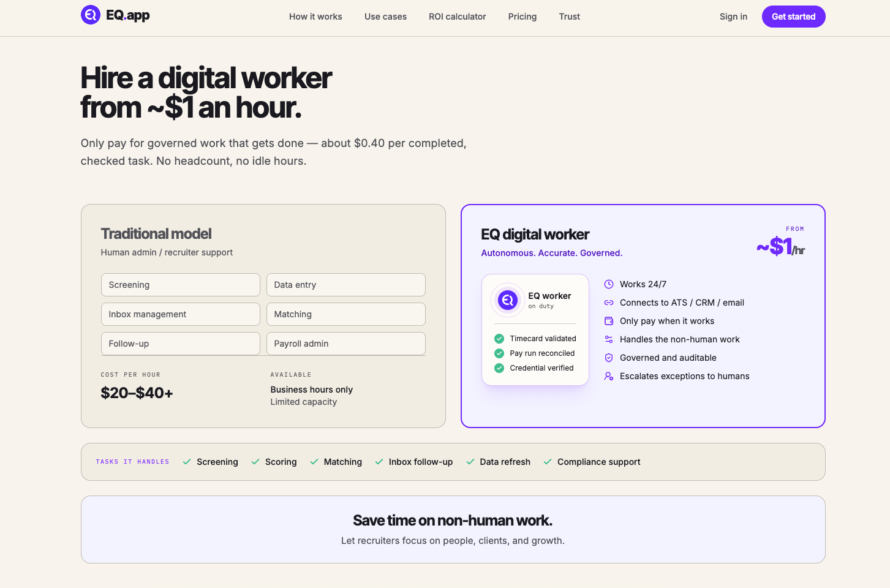Click the checkmark beside Data refresh
This screenshot has width=890, height=588.
[470, 462]
